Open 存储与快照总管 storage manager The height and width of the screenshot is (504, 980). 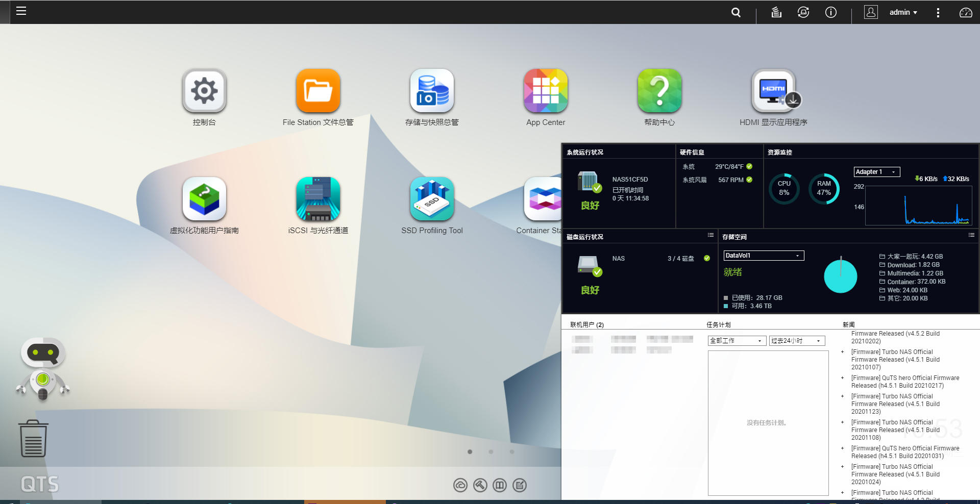432,91
